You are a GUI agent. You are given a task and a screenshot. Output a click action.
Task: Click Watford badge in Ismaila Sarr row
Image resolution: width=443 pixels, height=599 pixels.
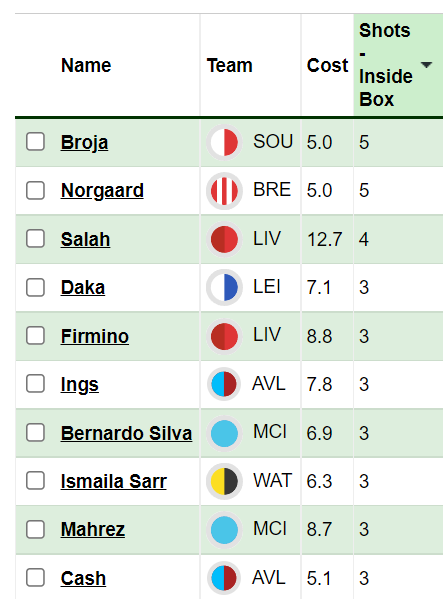pos(224,481)
